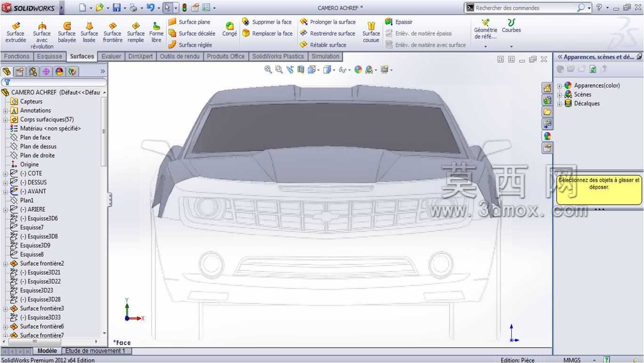Open the File Explorer folder icon
Viewport: 644px width, 363px height.
[547, 111]
